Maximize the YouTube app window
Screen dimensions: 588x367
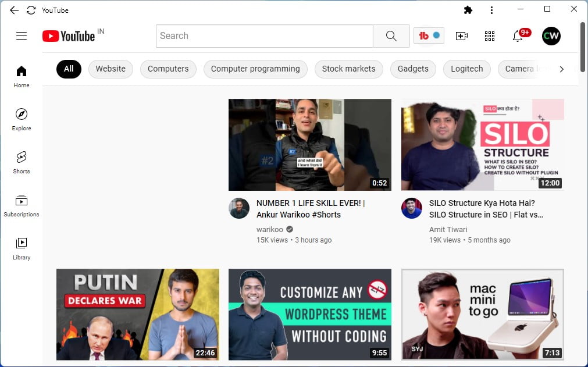tap(547, 9)
